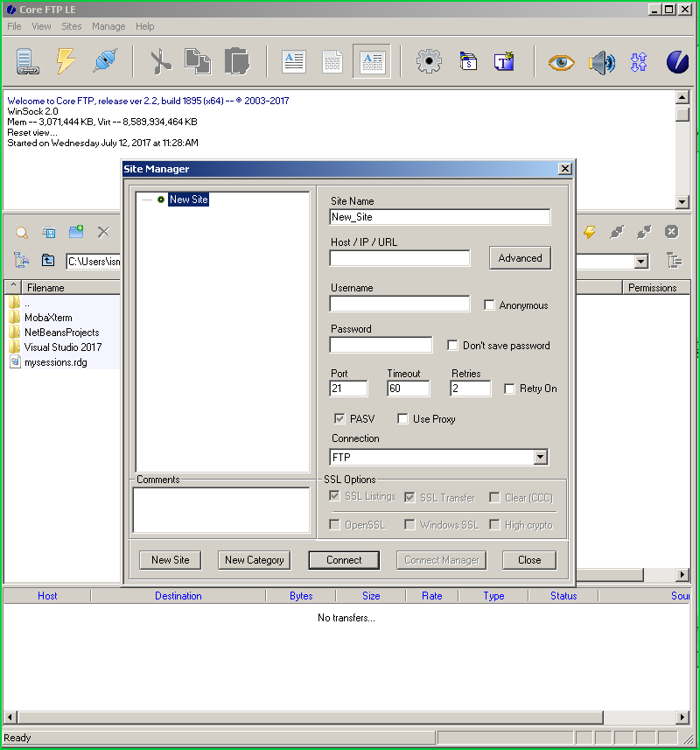Click the blank document edit icon
The width and height of the screenshot is (700, 750).
point(332,62)
